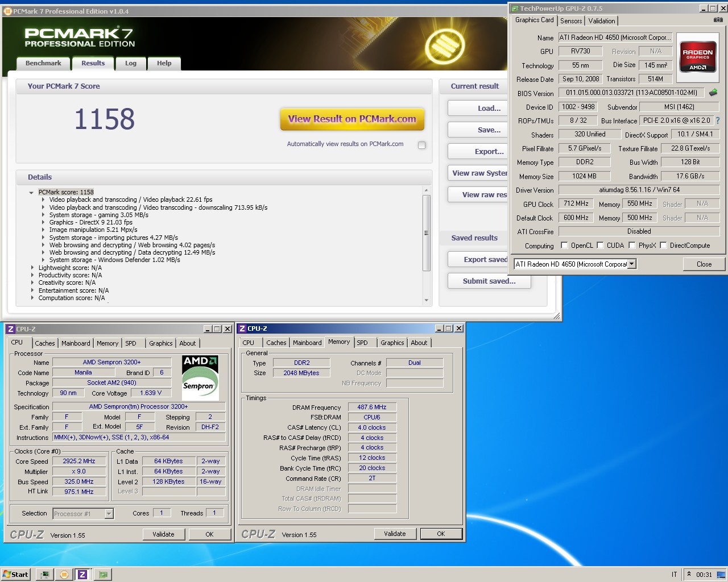Expand the Computation score: N/A node
This screenshot has height=582, width=728.
click(32, 298)
